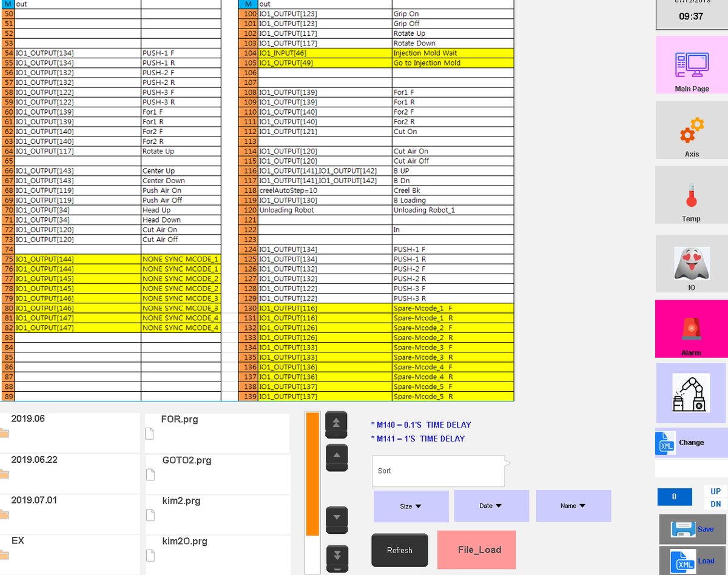728x575 pixels.
Task: Click the UP button
Action: (716, 491)
